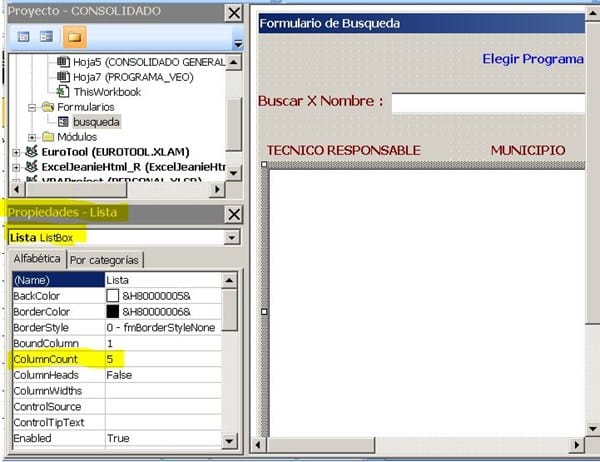Click the ColumnWidths value field
The width and height of the screenshot is (600, 462).
tap(163, 391)
